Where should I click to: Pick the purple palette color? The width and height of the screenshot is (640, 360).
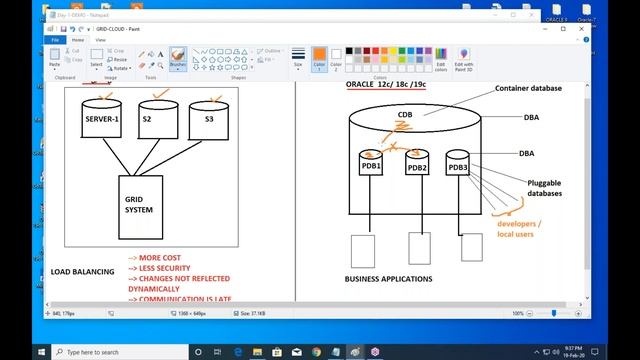point(428,51)
